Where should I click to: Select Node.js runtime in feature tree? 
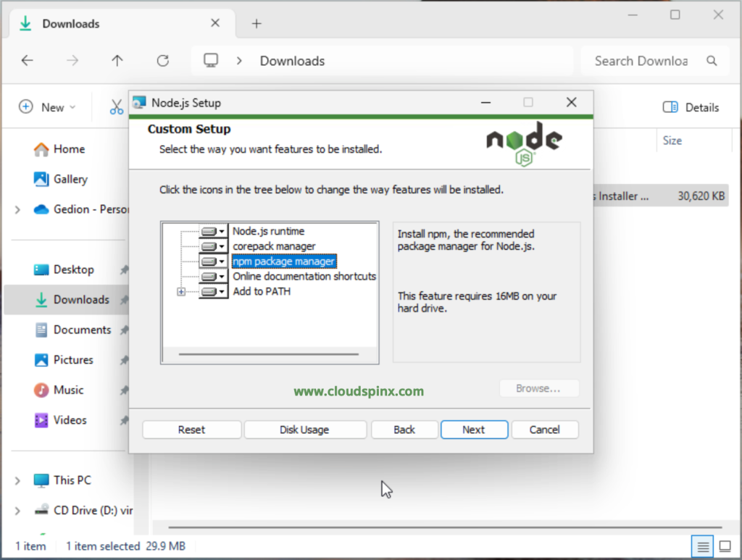268,231
